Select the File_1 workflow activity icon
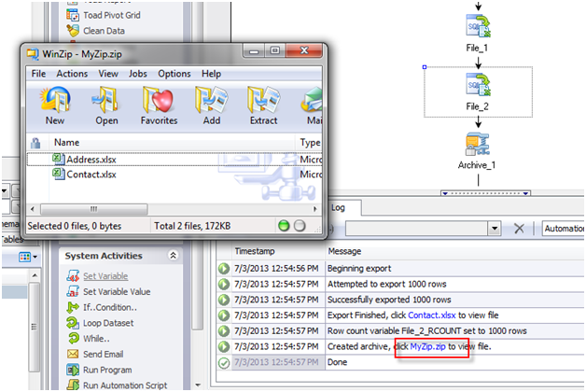 (x=478, y=26)
